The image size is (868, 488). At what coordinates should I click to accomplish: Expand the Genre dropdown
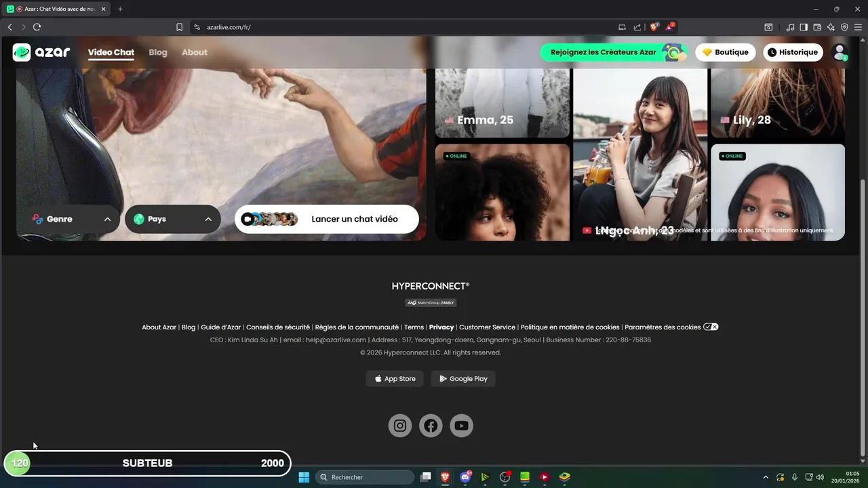71,219
